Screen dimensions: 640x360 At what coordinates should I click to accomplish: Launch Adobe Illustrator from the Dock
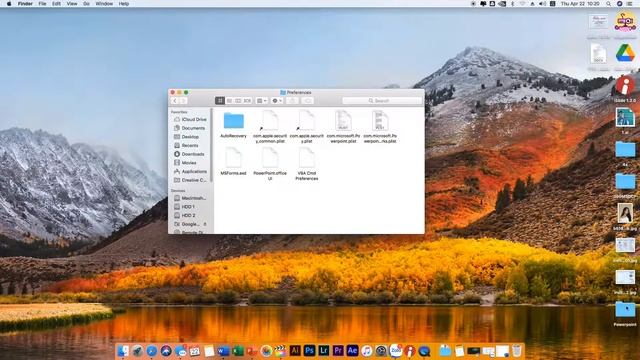[295, 351]
